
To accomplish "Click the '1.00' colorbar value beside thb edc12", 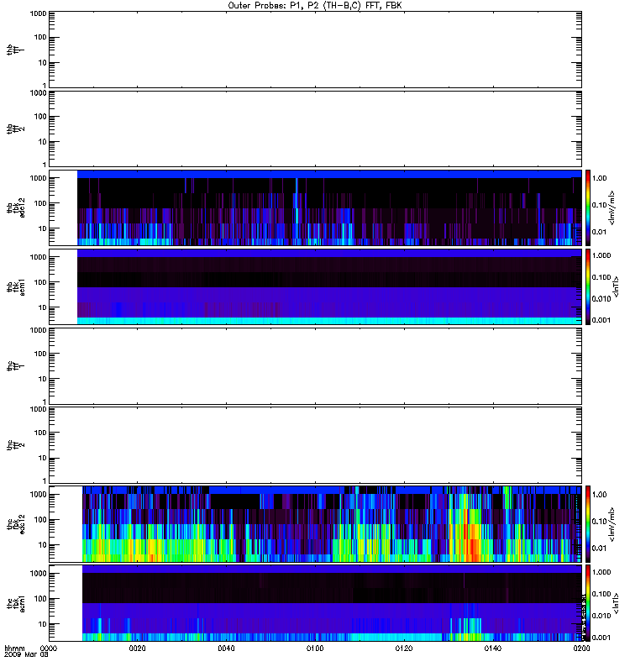I will [x=600, y=178].
